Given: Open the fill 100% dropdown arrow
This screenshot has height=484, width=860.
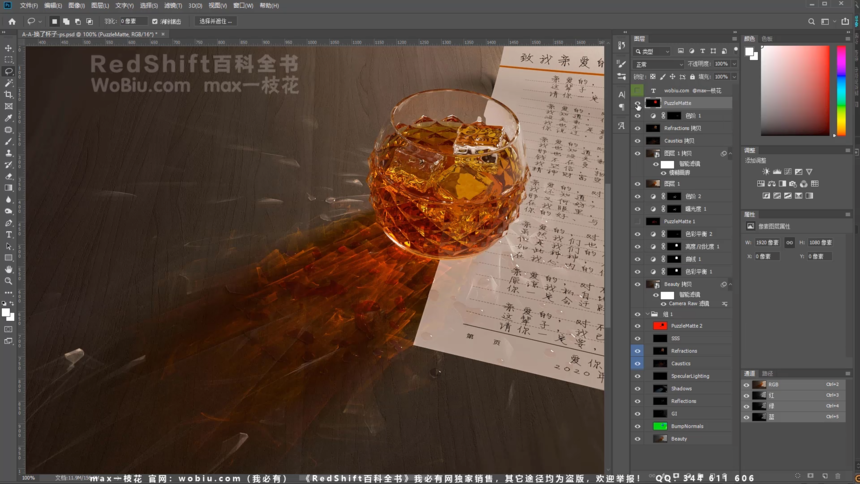Looking at the screenshot, I should 734,77.
